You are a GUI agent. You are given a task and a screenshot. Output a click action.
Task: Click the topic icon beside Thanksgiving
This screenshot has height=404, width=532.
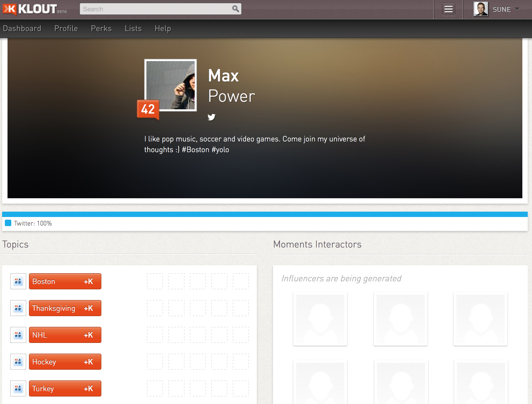pyautogui.click(x=18, y=308)
